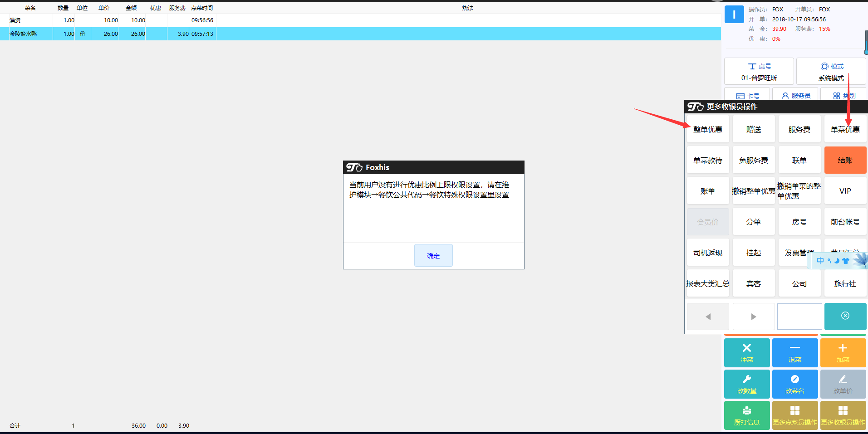The height and width of the screenshot is (434, 868).
Task: Choose the 单菜优惠 option
Action: (845, 129)
